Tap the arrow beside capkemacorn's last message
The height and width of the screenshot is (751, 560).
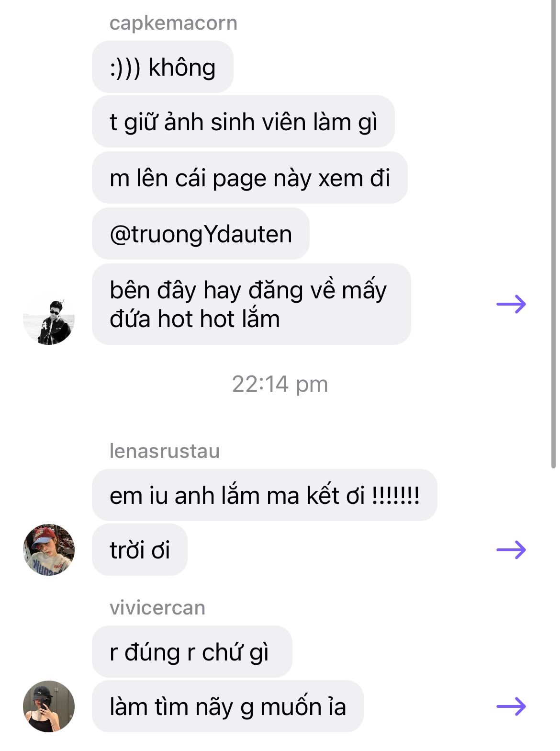(x=511, y=304)
